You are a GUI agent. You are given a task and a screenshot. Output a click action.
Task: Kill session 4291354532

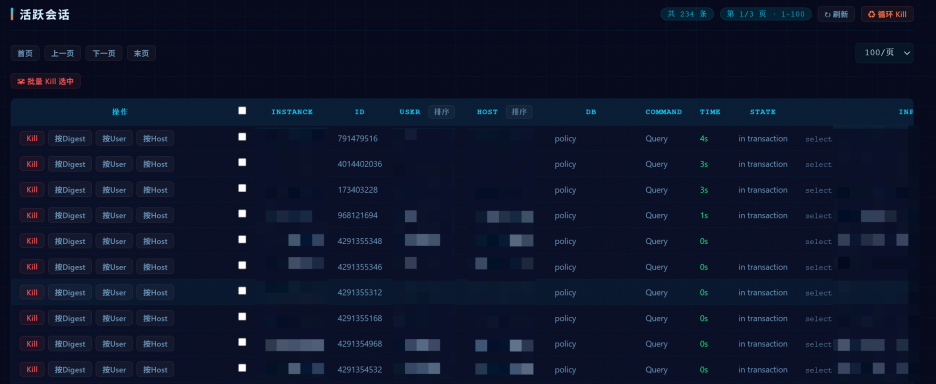click(x=32, y=370)
